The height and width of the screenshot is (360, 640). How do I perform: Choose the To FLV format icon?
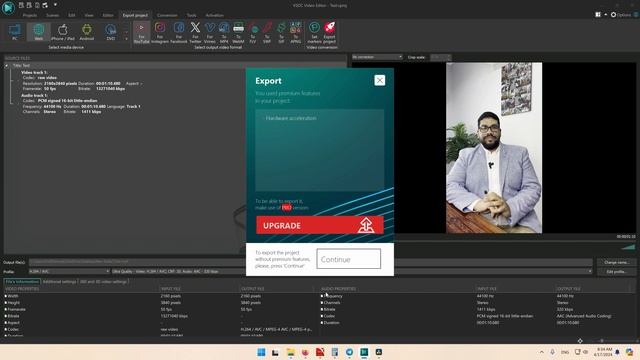253,33
